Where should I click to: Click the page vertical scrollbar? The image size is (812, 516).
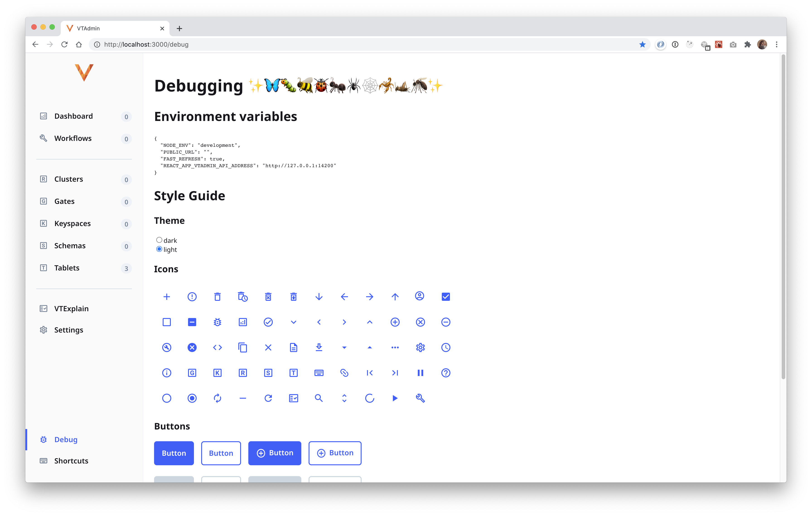pos(783,216)
